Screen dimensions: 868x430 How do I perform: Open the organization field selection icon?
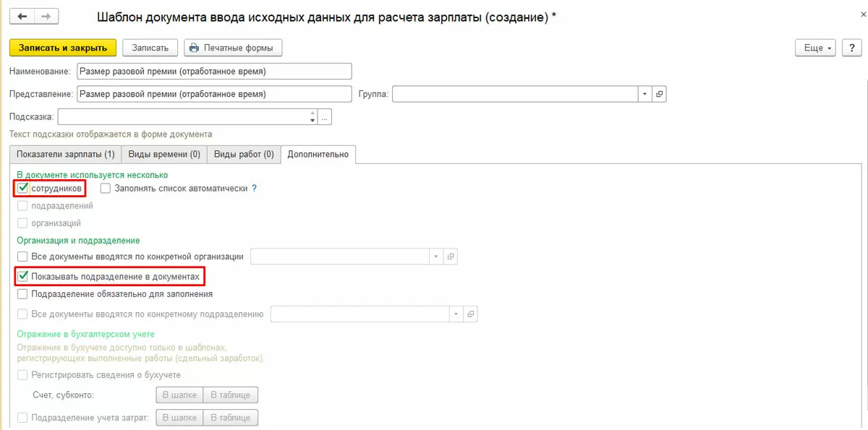pyautogui.click(x=451, y=257)
